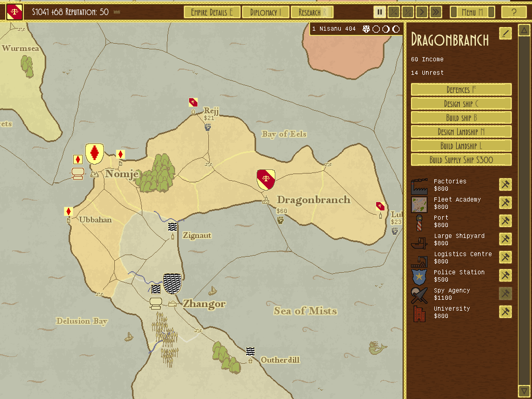This screenshot has width=532, height=399.
Task: Click the build hammer for Factories
Action: click(x=505, y=184)
